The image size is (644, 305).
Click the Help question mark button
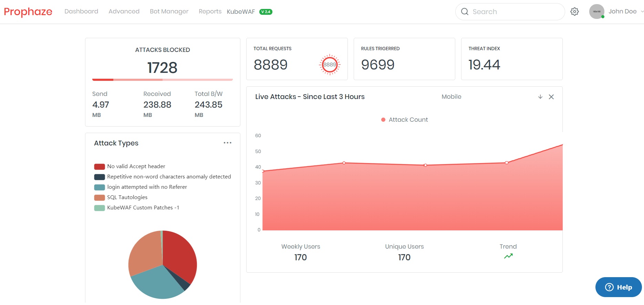pyautogui.click(x=619, y=287)
